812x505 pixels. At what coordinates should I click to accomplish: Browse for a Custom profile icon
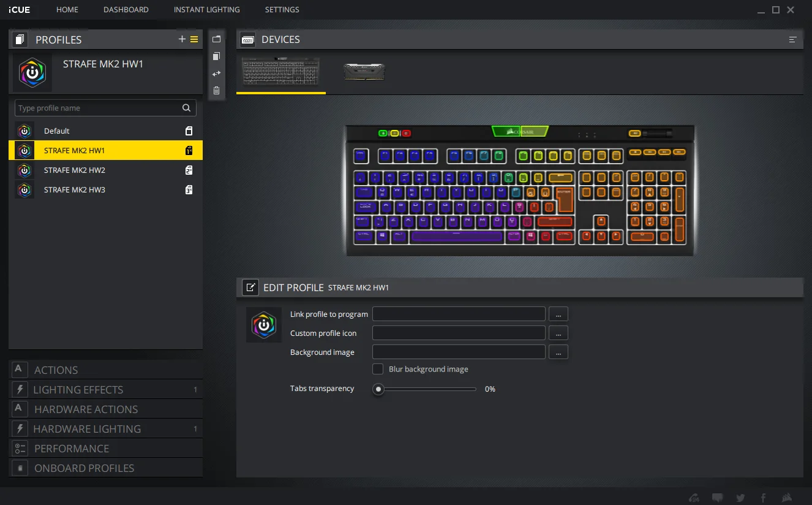558,333
